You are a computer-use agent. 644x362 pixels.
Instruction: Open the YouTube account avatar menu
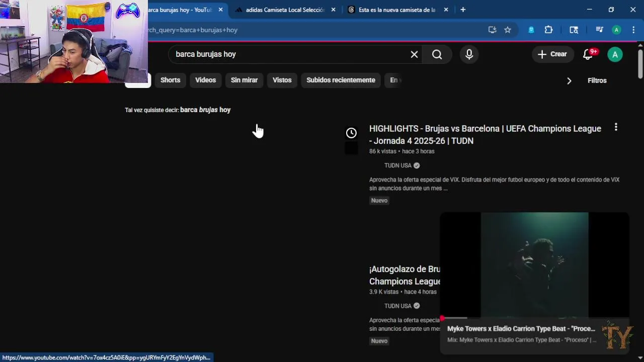615,54
